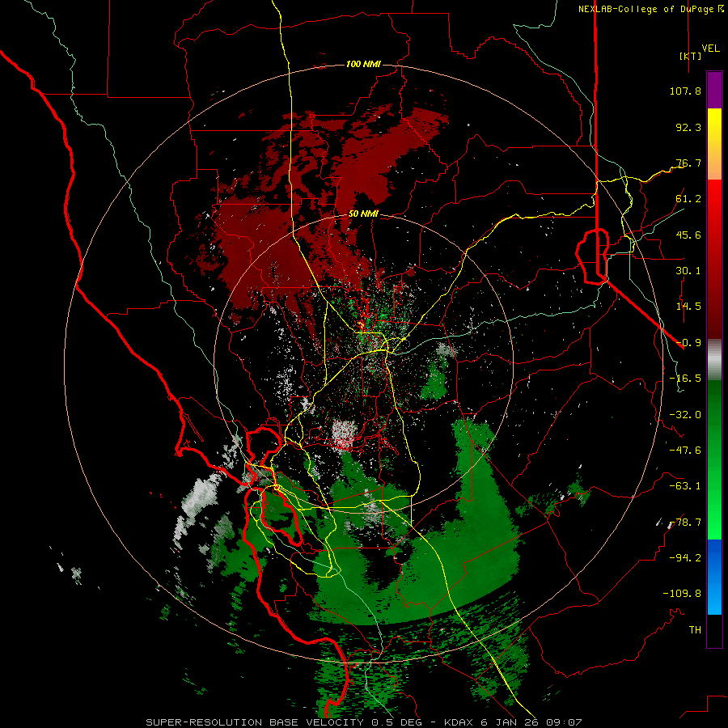Click the -32.0 velocity scale value
Image resolution: width=728 pixels, height=728 pixels.
pos(685,415)
